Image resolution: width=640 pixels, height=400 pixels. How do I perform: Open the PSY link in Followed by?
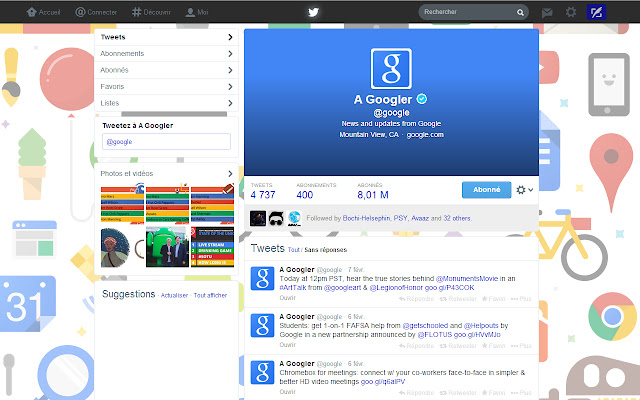click(x=400, y=218)
